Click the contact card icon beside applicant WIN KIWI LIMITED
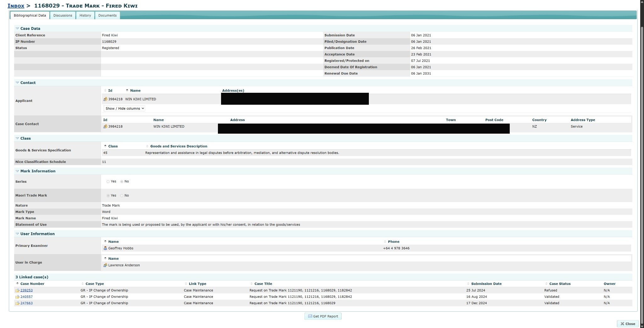The image size is (644, 328). pos(106,99)
